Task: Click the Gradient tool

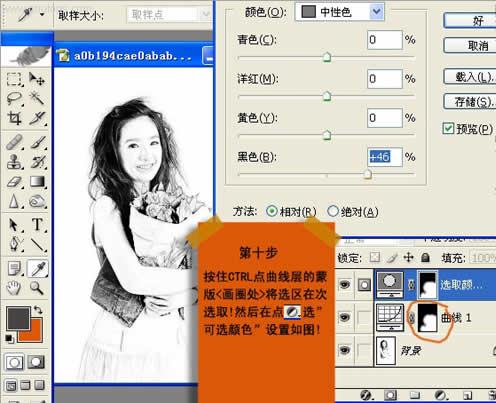Action: [37, 182]
